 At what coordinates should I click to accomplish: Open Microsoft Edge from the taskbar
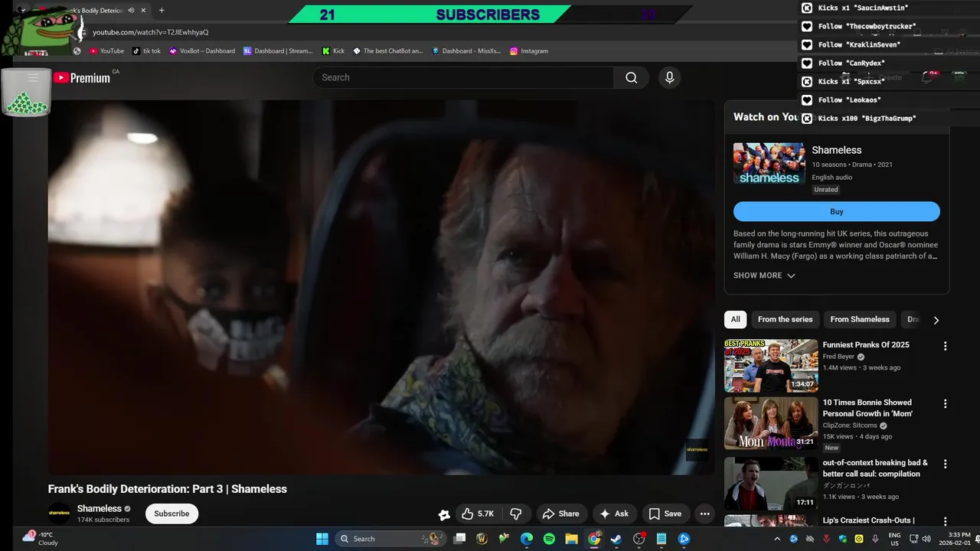(x=527, y=539)
